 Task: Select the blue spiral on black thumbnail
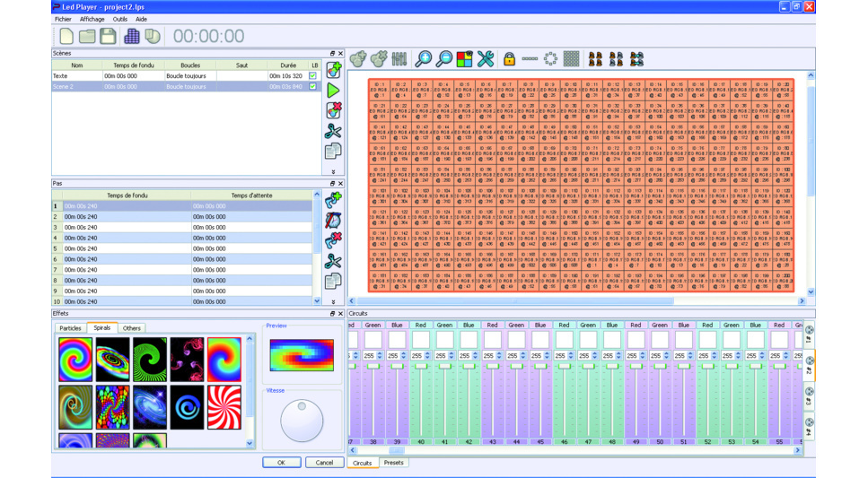[187, 408]
